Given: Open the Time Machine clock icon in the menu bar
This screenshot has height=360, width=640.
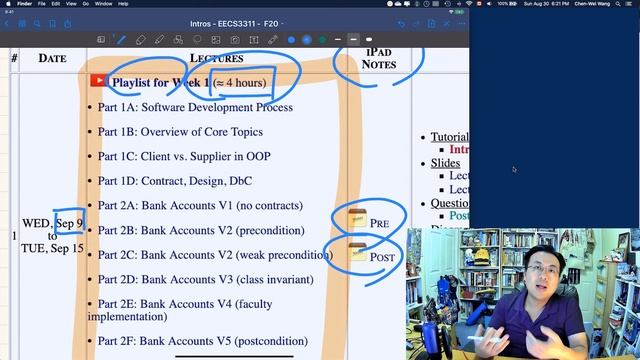Looking at the screenshot, I should coord(448,4).
